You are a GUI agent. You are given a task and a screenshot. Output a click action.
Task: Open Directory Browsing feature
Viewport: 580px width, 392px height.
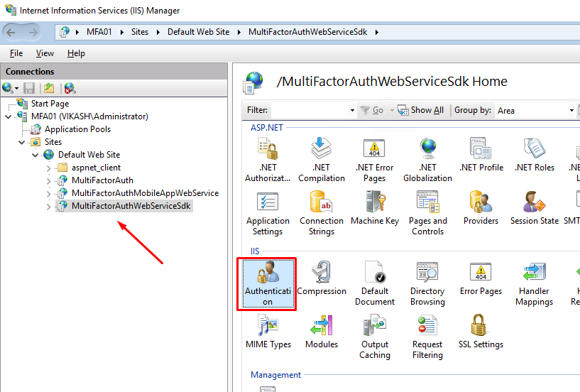tap(427, 284)
